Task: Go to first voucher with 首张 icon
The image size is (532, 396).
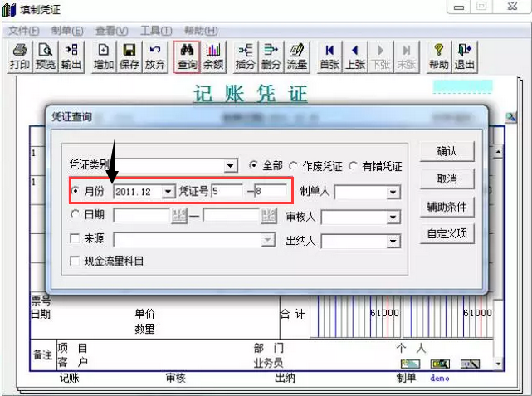Action: click(x=329, y=56)
